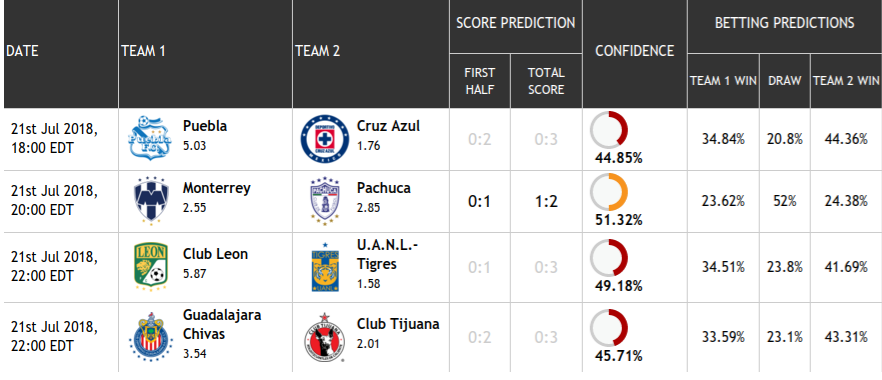Select the TOTAL SCORE column header
This screenshot has width=882, height=380.
tap(546, 81)
